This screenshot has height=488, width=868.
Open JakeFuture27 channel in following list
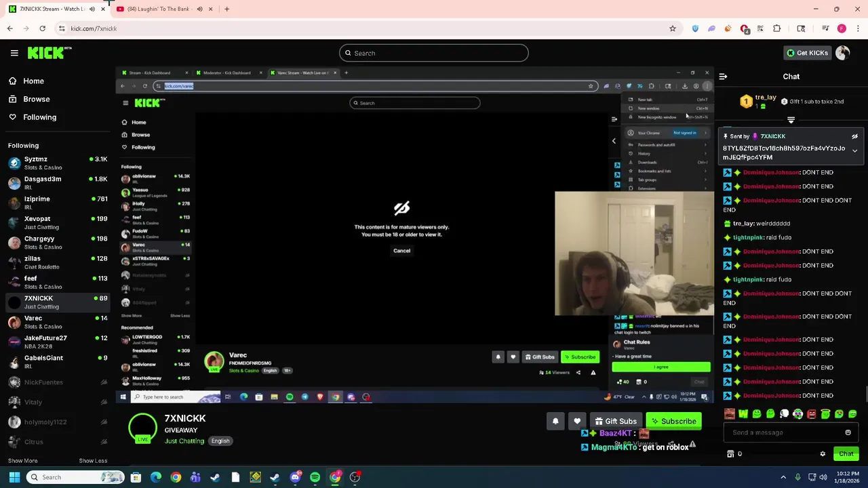click(57, 342)
